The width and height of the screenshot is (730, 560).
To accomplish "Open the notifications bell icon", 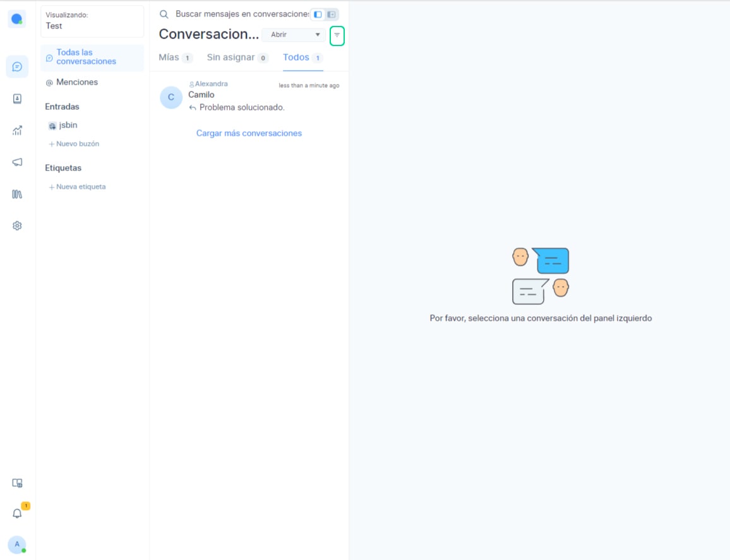I will click(x=17, y=513).
